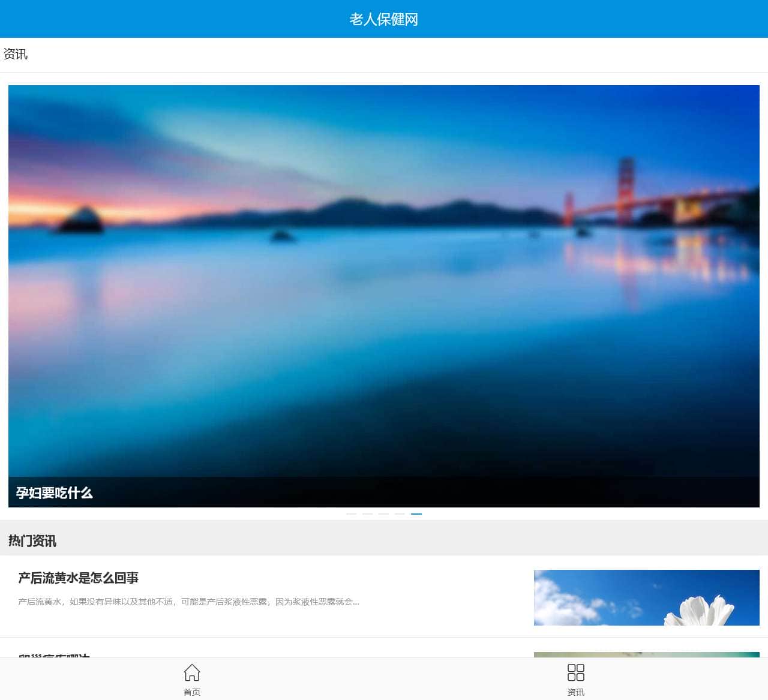Screen dimensions: 768x700
Task: Select the fourth carousel dot
Action: pos(400,513)
